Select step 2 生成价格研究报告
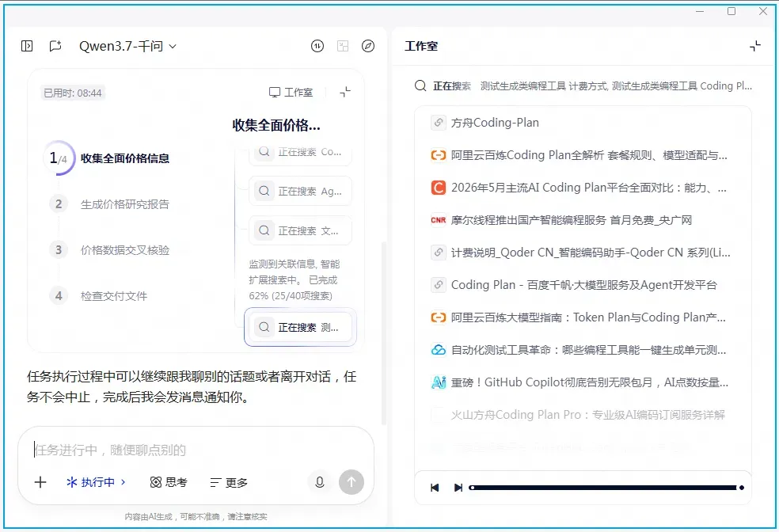779x532 pixels. tap(110, 204)
